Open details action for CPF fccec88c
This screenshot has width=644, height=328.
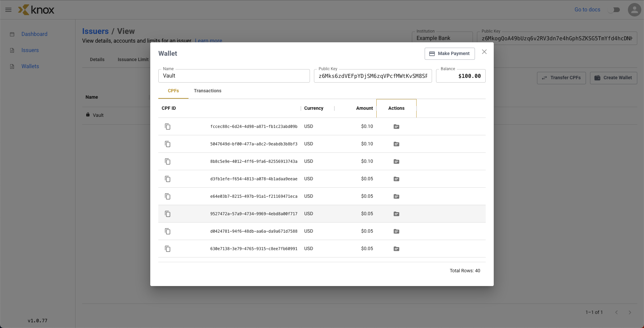[396, 127]
